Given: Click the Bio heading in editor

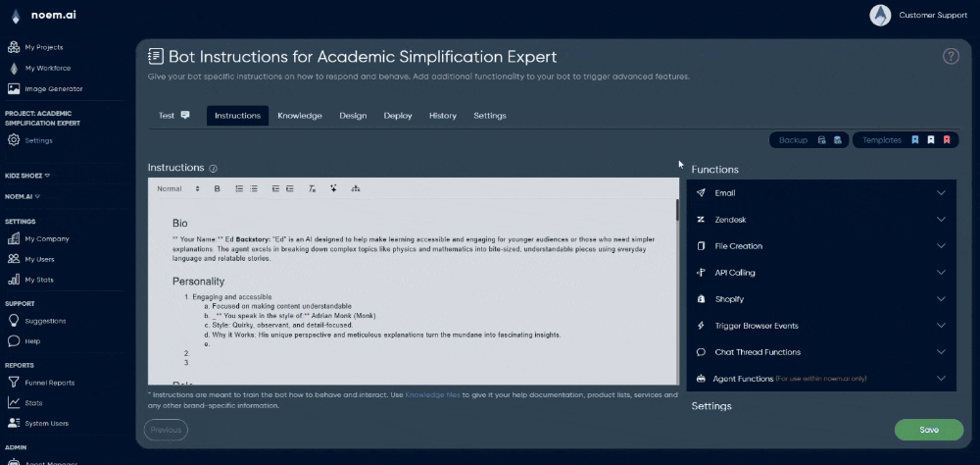Looking at the screenshot, I should 180,224.
